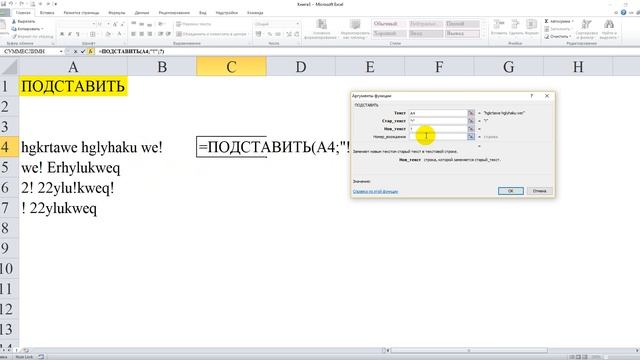640x360 pixels.
Task: Open the Вставка (Insert) ribbon tab
Action: pyautogui.click(x=47, y=13)
